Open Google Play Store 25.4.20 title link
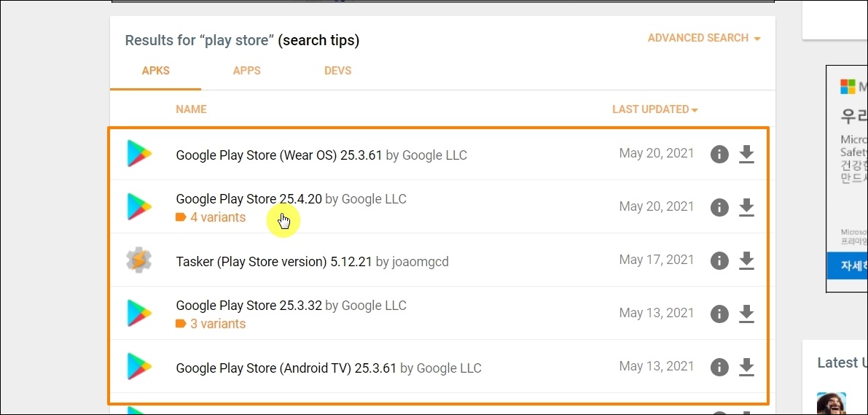Viewport: 868px width, 415px height. 249,199
